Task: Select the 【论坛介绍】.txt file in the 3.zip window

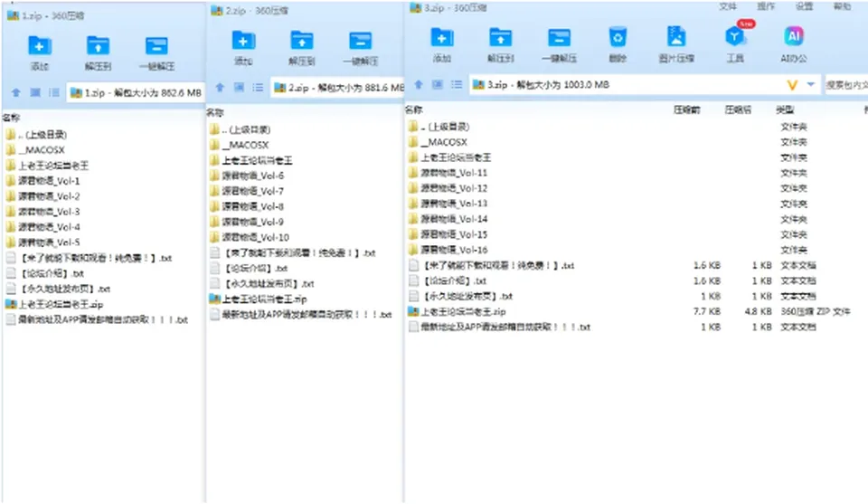Action: 448,281
